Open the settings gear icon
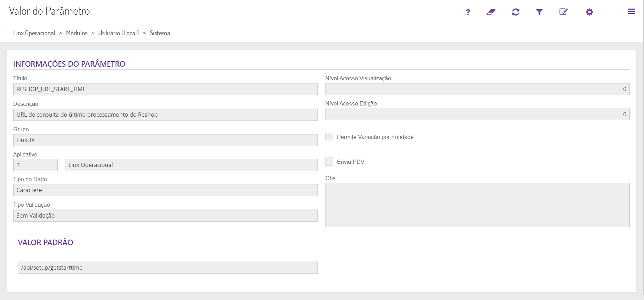644x300 pixels. click(589, 12)
